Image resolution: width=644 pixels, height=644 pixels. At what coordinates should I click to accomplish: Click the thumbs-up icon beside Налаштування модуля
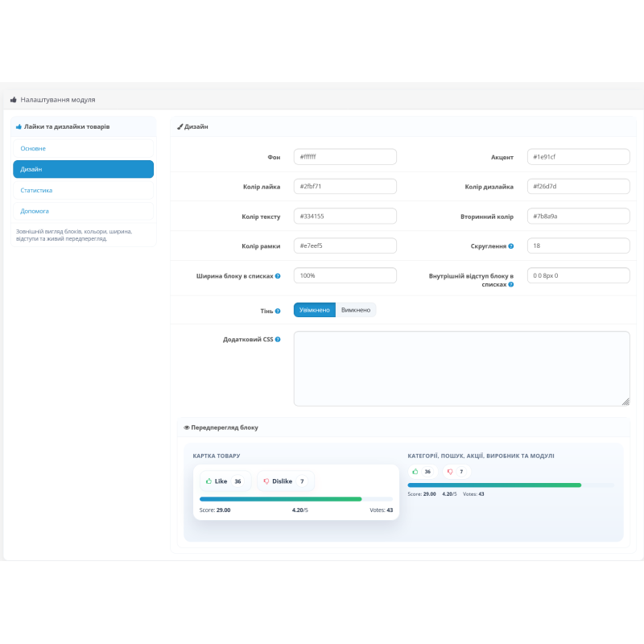(x=13, y=100)
